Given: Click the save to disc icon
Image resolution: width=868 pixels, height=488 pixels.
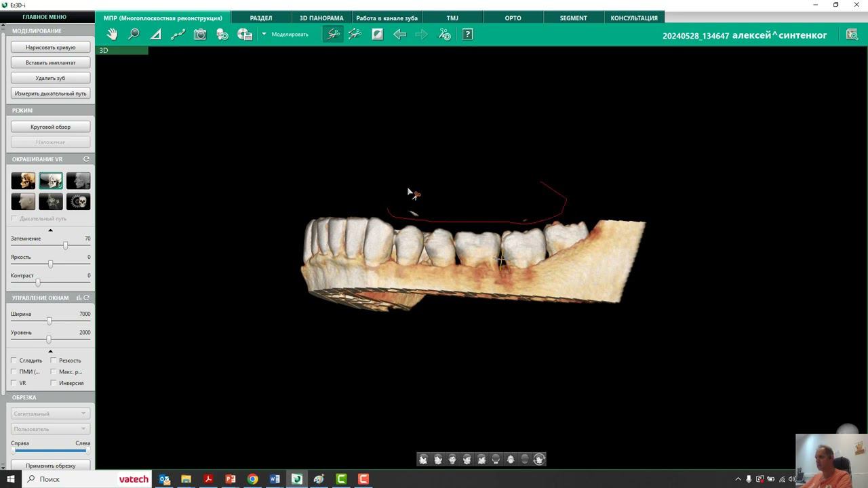Looking at the screenshot, I should point(245,34).
